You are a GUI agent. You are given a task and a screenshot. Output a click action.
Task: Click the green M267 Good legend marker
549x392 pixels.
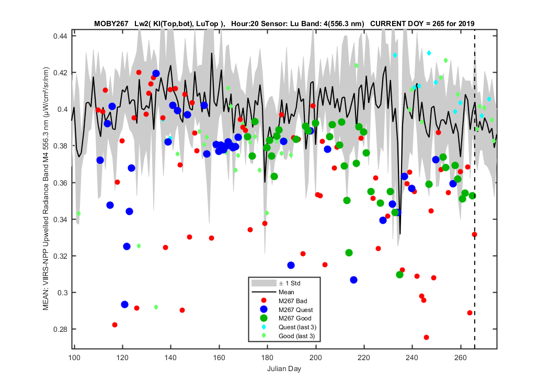(x=264, y=318)
